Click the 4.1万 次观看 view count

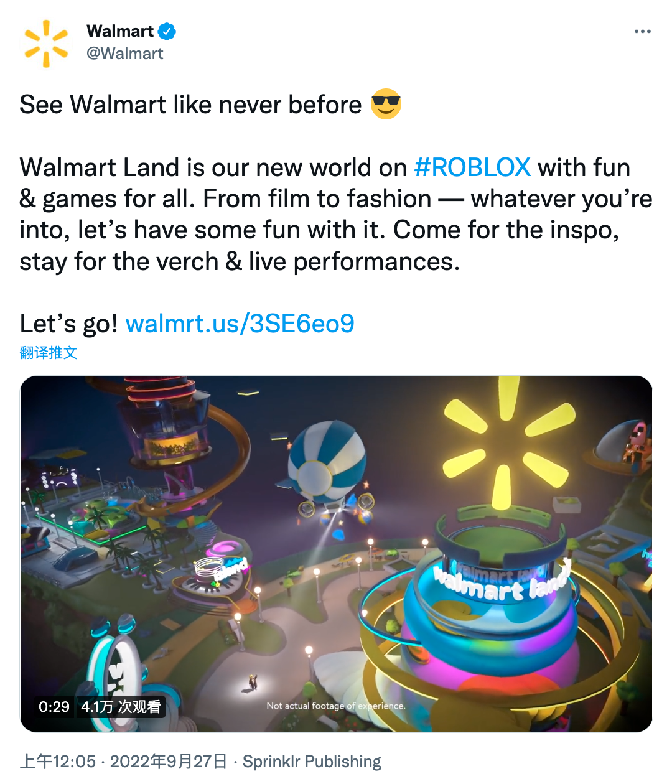[121, 707]
